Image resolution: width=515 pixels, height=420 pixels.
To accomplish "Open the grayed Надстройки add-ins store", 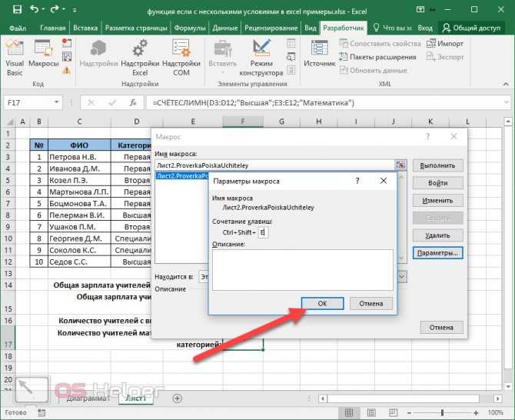I will [x=98, y=54].
